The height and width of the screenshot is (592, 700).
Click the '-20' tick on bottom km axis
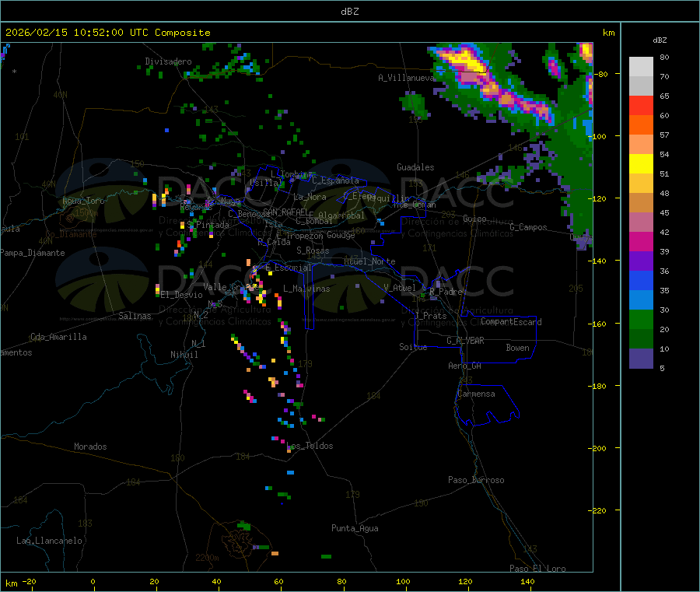30,581
